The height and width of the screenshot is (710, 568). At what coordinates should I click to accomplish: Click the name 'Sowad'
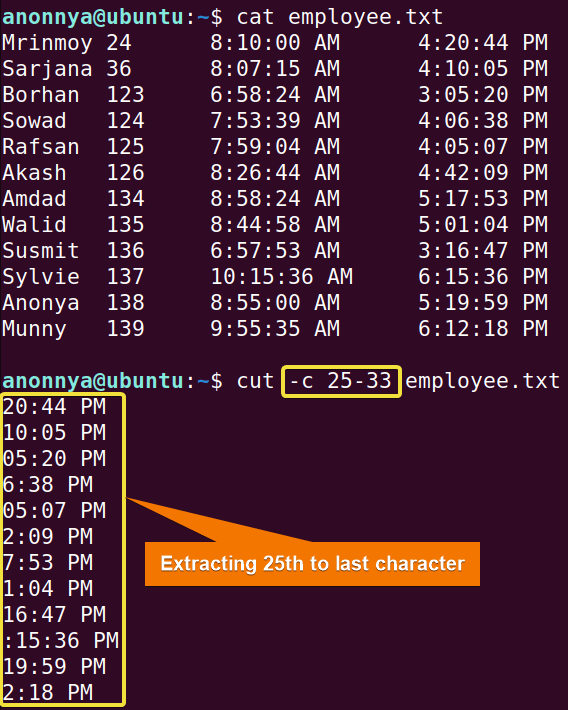(34, 121)
